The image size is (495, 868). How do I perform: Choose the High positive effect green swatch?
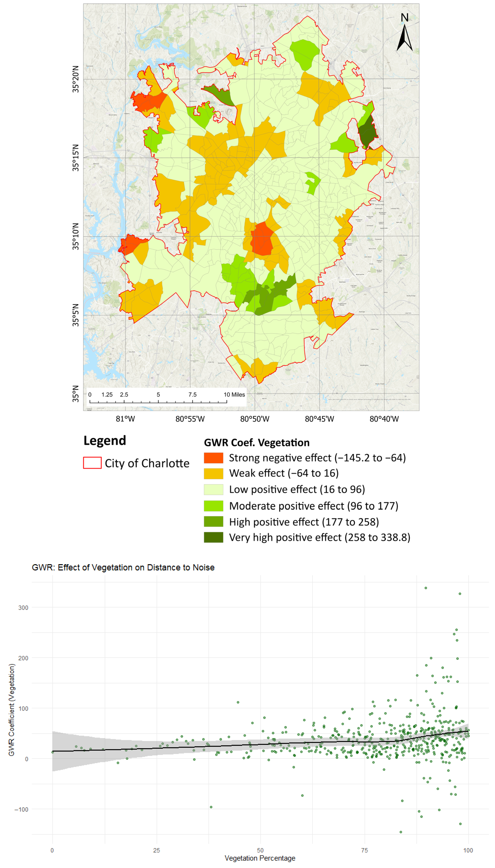tap(213, 521)
